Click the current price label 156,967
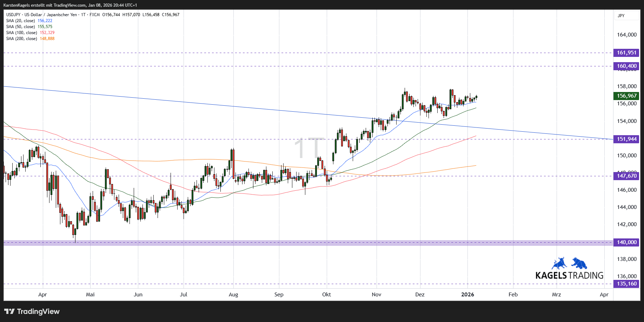The height and width of the screenshot is (322, 644). (626, 96)
